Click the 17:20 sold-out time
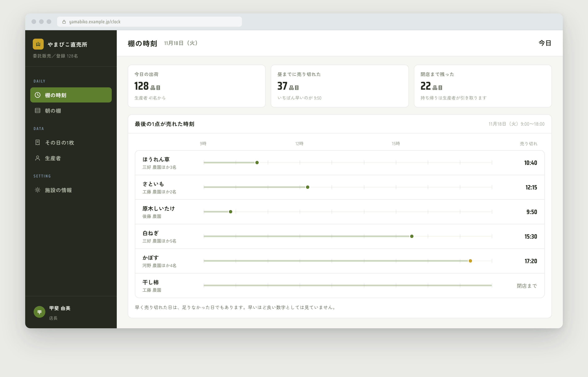Image resolution: width=588 pixels, height=377 pixels. click(x=531, y=261)
